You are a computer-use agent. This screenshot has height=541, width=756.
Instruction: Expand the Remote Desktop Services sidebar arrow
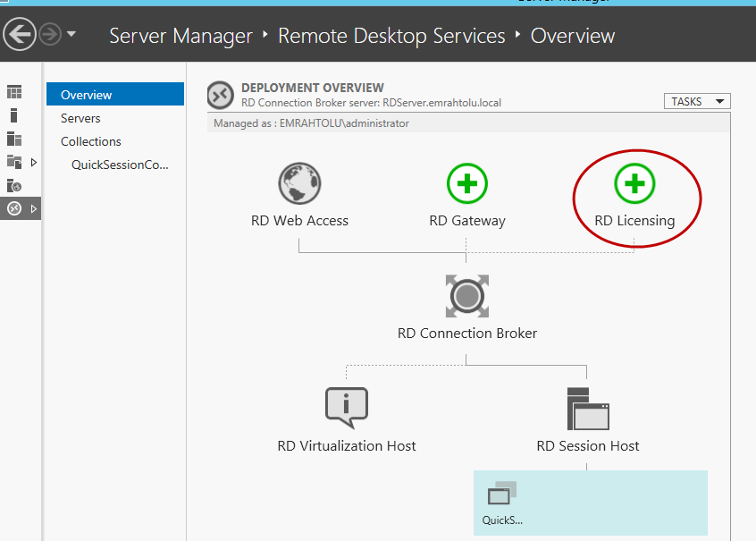[34, 208]
